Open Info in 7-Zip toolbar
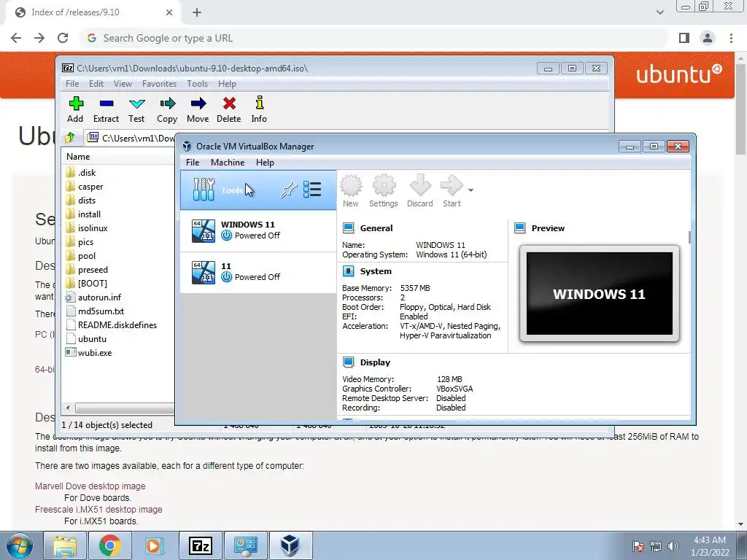Viewport: 747px width, 560px height. tap(259, 109)
